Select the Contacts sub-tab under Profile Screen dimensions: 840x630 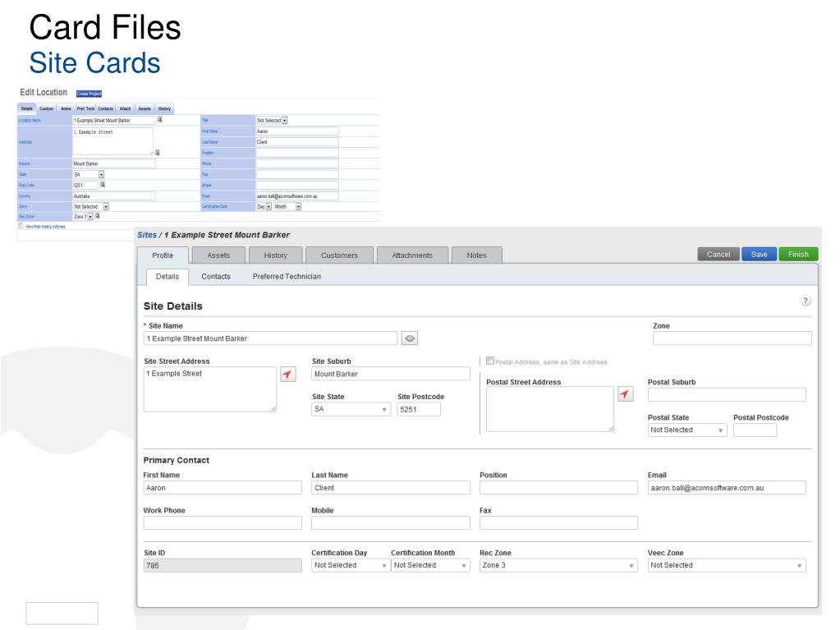(x=216, y=277)
